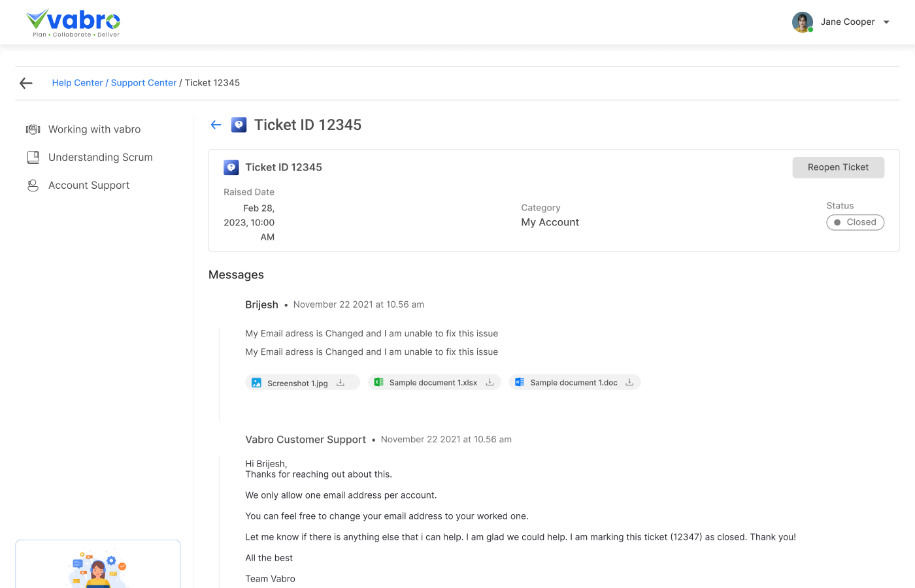The height and width of the screenshot is (588, 915).
Task: Click the status indicator dot inside Closed badge
Action: [839, 222]
